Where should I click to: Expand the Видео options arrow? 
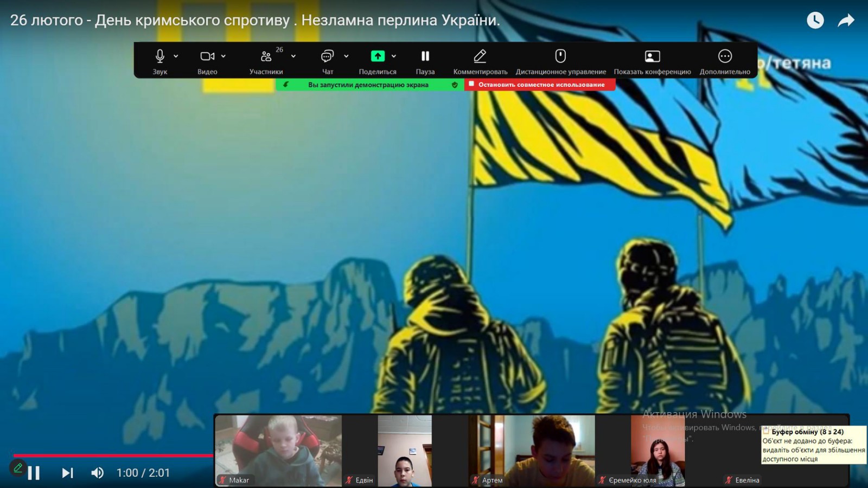click(224, 56)
